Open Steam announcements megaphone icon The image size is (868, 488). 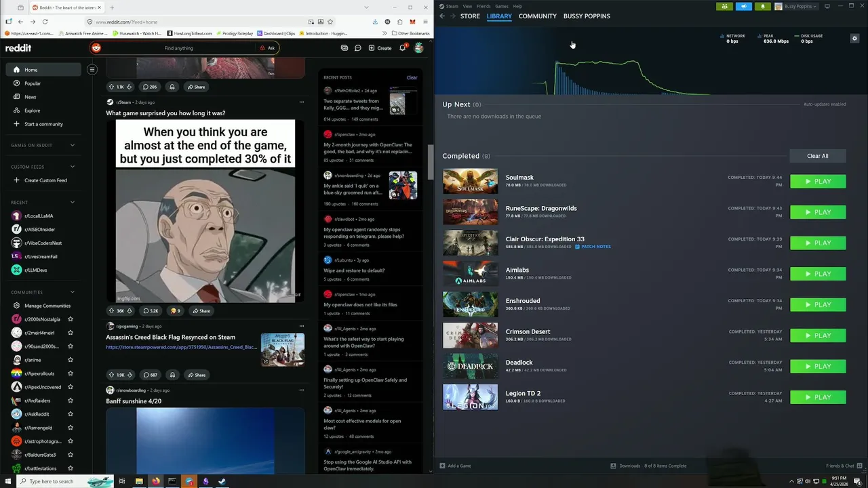click(x=743, y=6)
